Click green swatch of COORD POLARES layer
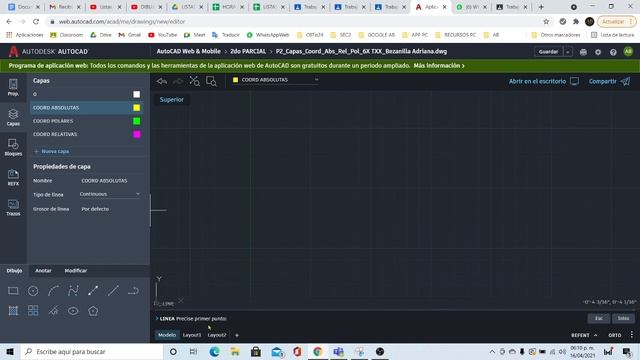 tap(137, 121)
